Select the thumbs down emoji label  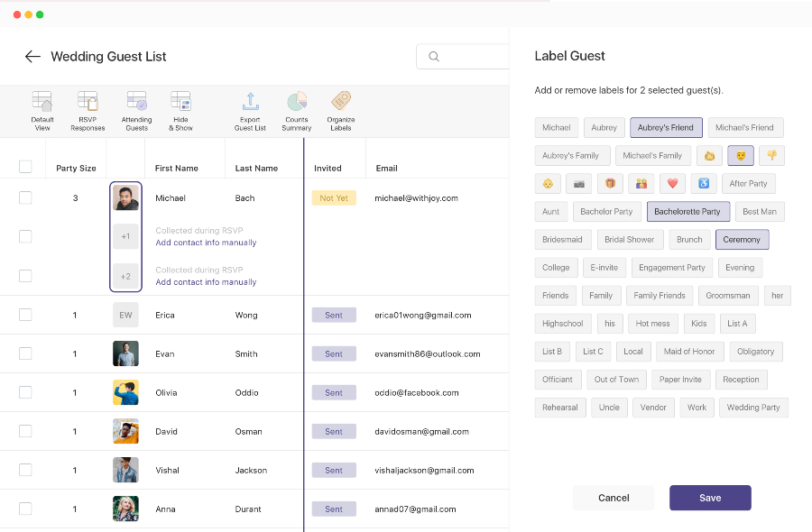click(x=771, y=155)
